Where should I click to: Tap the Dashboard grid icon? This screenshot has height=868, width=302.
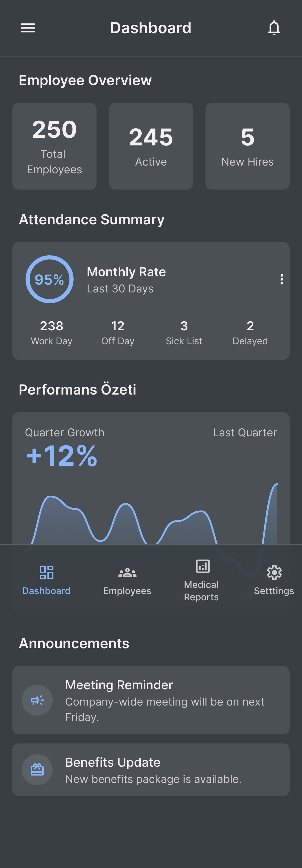(x=46, y=572)
